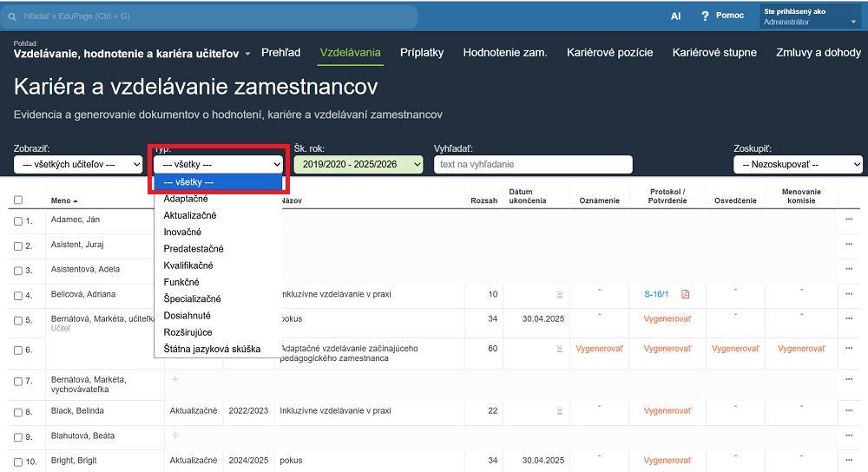This screenshot has height=472, width=868.
Task: Open the Zoskupiť grouping dropdown
Action: click(797, 164)
